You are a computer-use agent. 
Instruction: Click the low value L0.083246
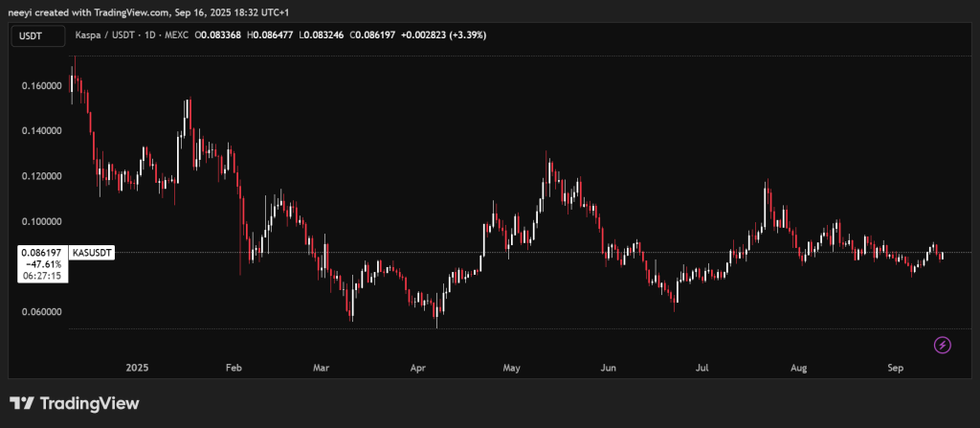[322, 35]
